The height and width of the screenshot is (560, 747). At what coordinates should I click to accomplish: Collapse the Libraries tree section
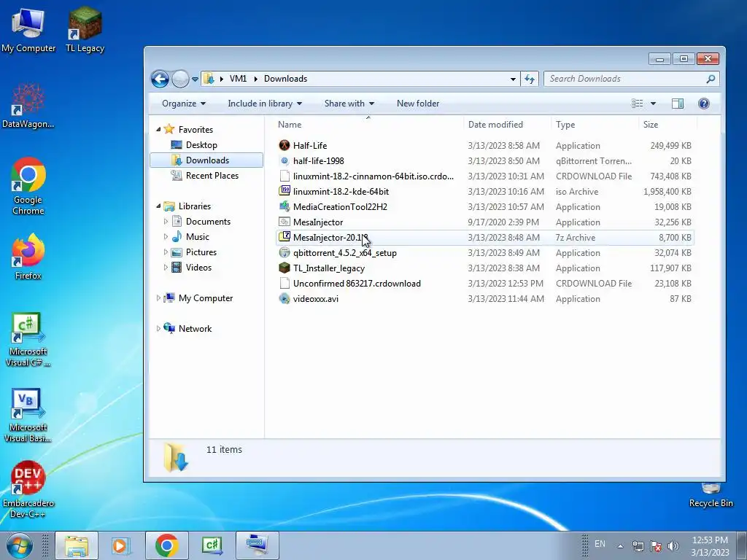158,206
